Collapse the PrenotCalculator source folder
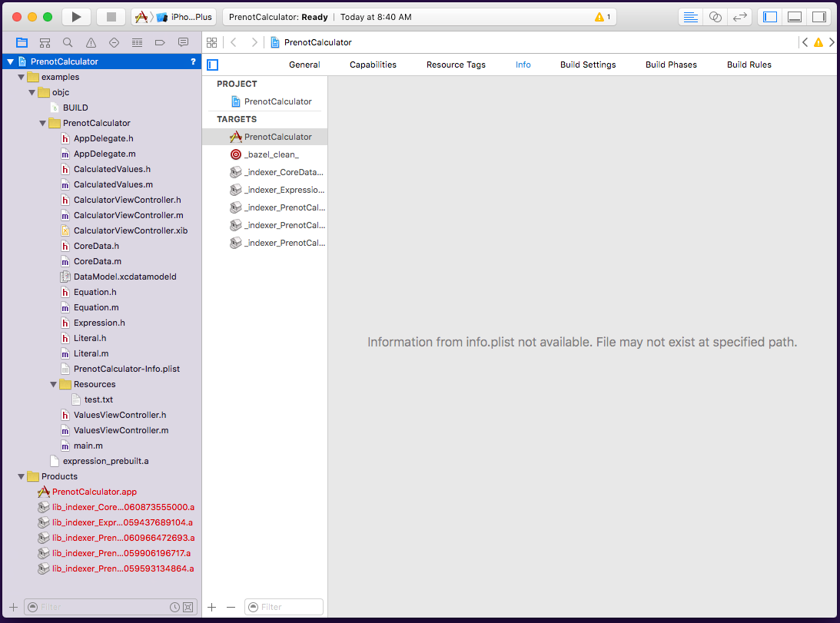840x623 pixels. pyautogui.click(x=43, y=123)
